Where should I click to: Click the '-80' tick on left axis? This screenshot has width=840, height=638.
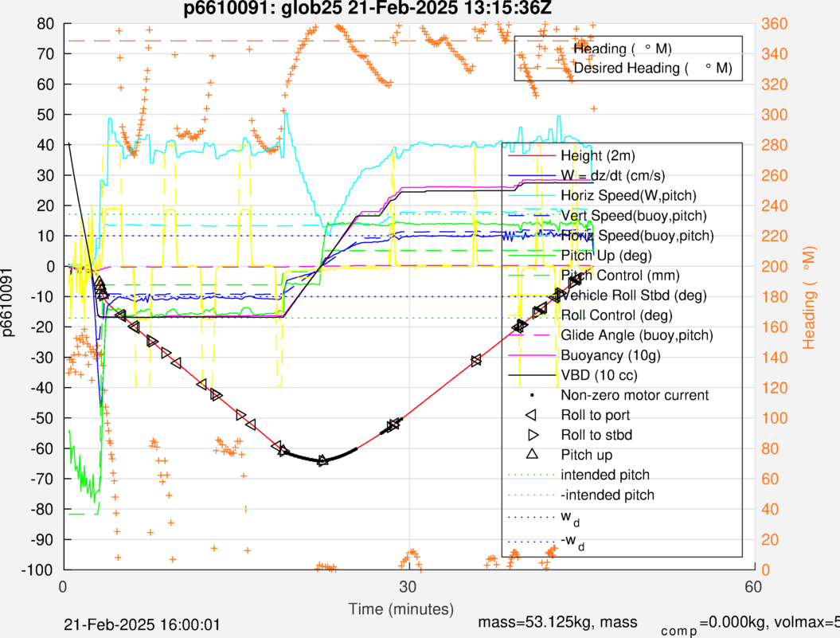point(41,509)
